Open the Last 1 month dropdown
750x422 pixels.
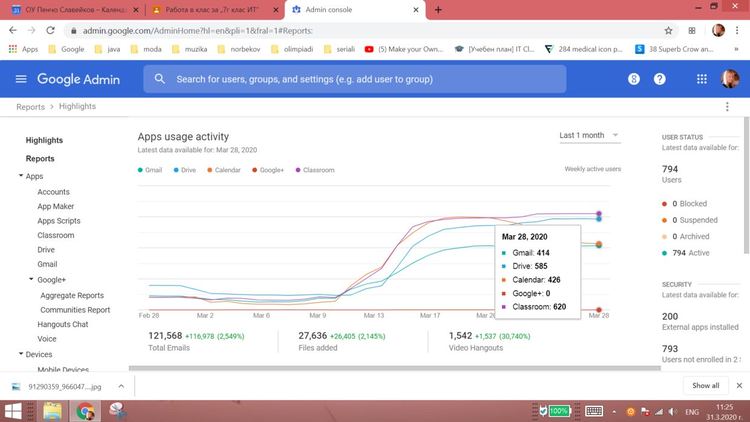(x=589, y=135)
